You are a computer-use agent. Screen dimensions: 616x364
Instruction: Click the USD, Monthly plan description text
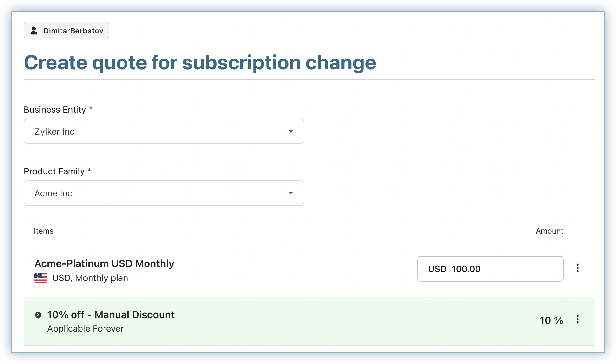click(90, 278)
